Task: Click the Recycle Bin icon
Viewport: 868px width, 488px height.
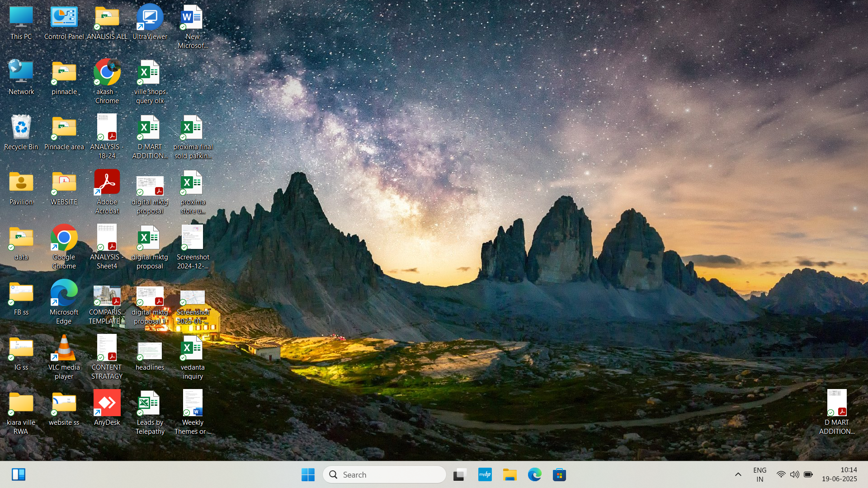Action: point(21,128)
